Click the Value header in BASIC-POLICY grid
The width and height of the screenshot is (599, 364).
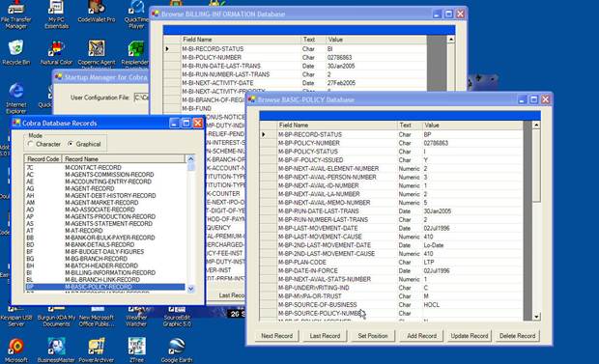(473, 125)
